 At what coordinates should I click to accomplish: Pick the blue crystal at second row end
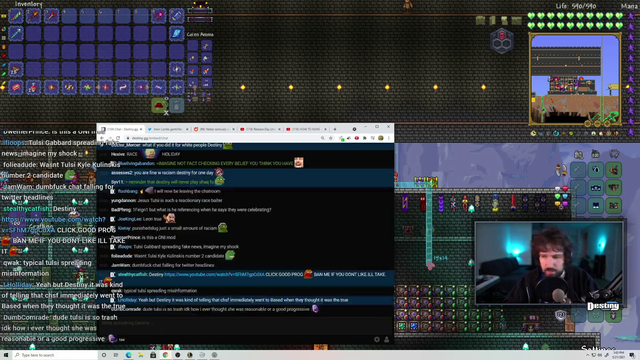tap(177, 33)
